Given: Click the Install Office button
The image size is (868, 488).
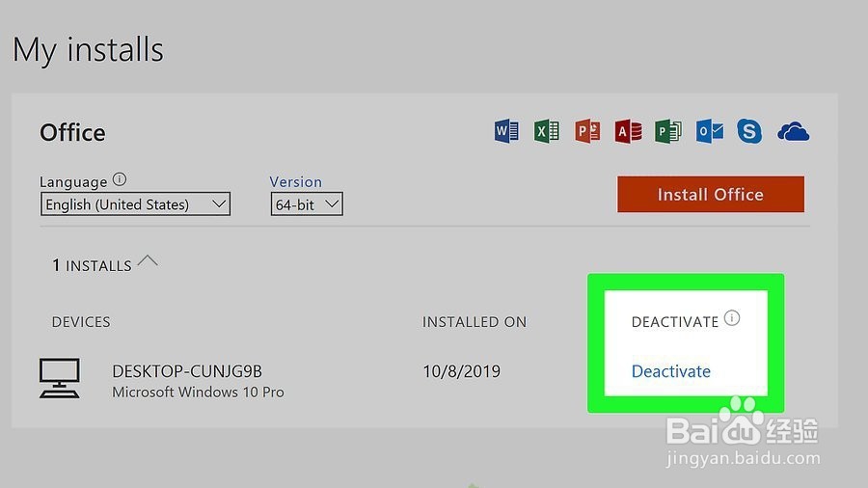Looking at the screenshot, I should point(711,194).
